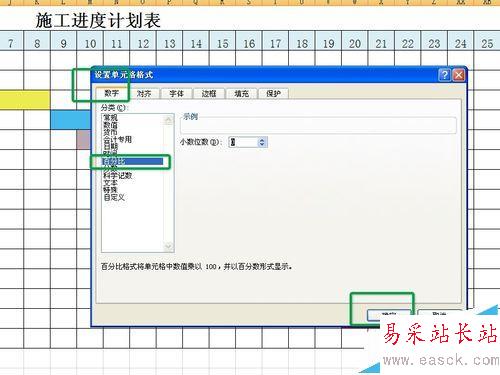This screenshot has height=375, width=500.
Task: Click into the 小数位数 input field
Action: click(x=243, y=142)
